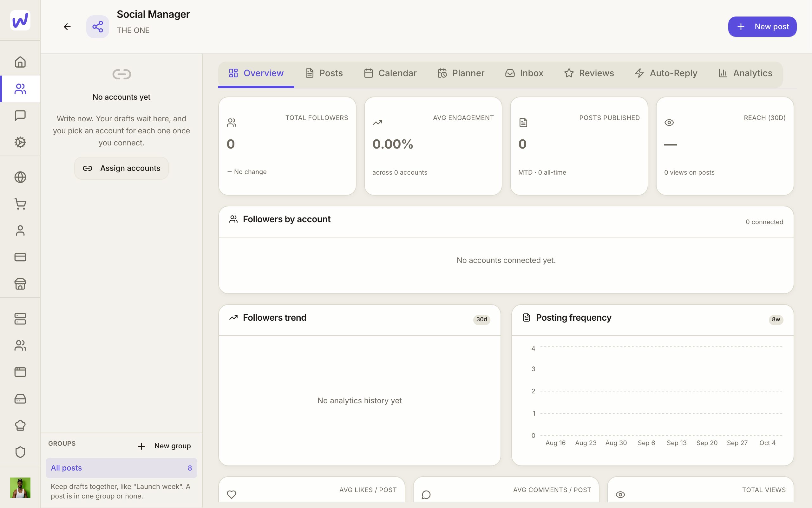Click the 30d badge on Followers trend
The image size is (812, 508).
481,319
